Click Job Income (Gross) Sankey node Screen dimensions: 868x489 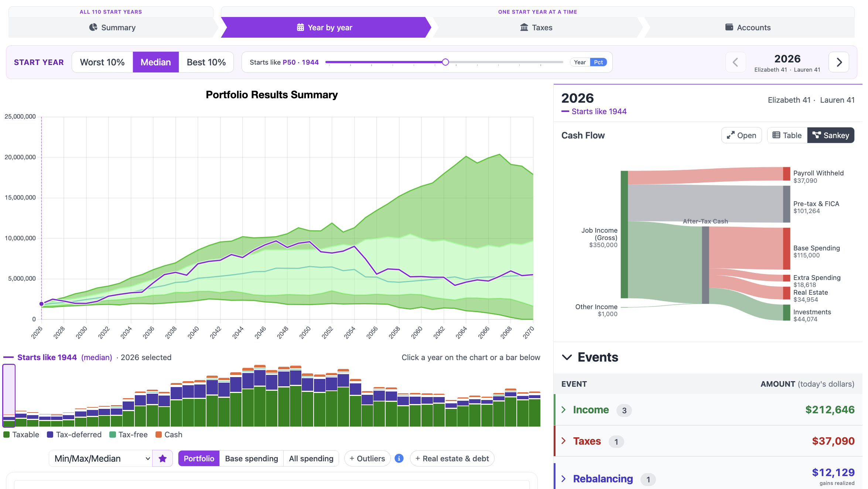coord(624,235)
